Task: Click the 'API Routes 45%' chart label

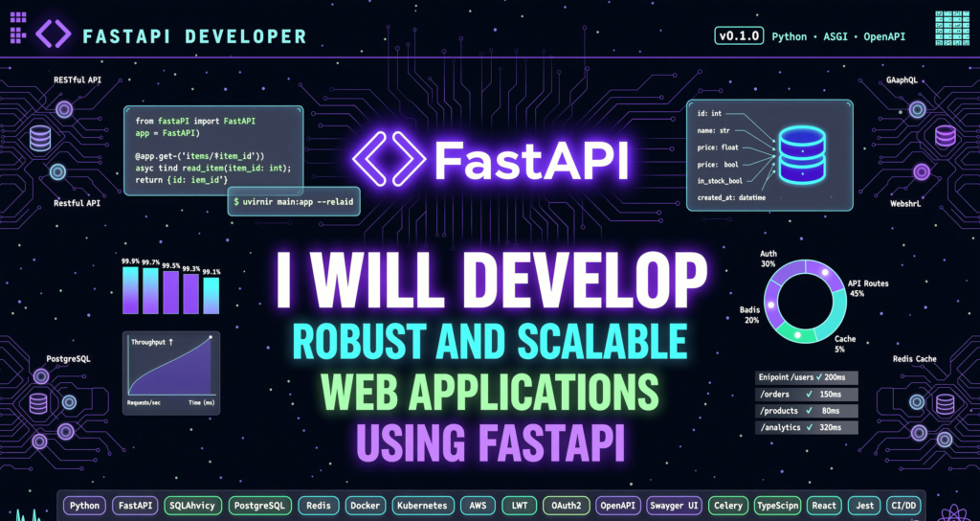Action: tap(867, 288)
